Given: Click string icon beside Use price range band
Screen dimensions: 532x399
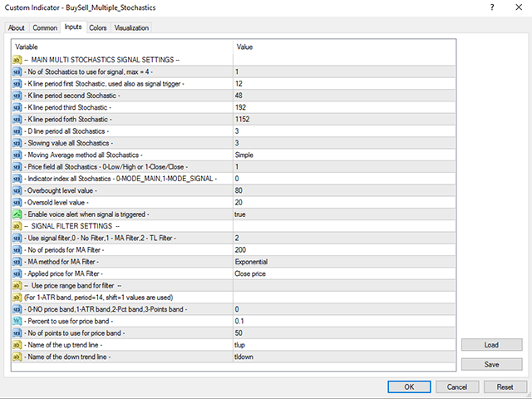Looking at the screenshot, I should point(17,286).
